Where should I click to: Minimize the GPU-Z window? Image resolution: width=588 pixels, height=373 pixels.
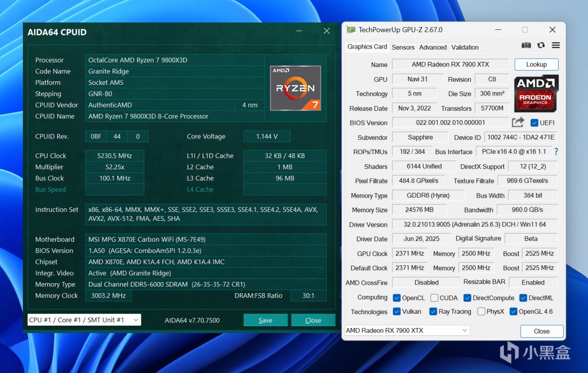(x=498, y=30)
